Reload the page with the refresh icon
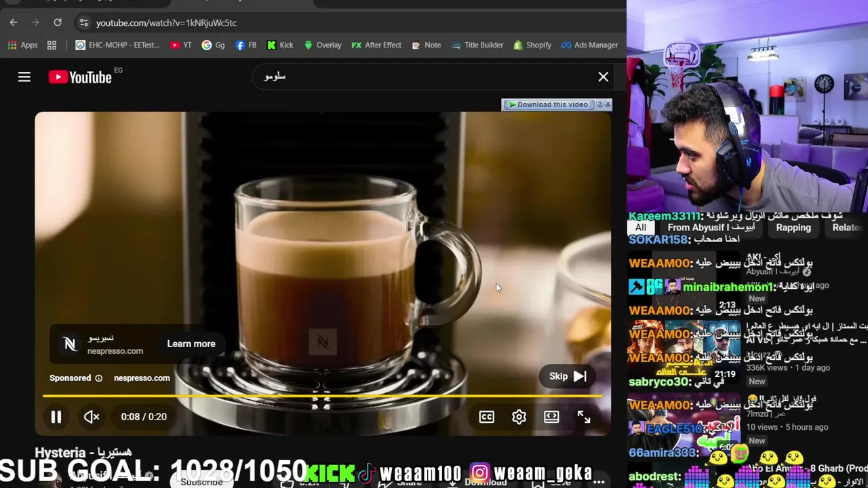868x488 pixels. 58,22
